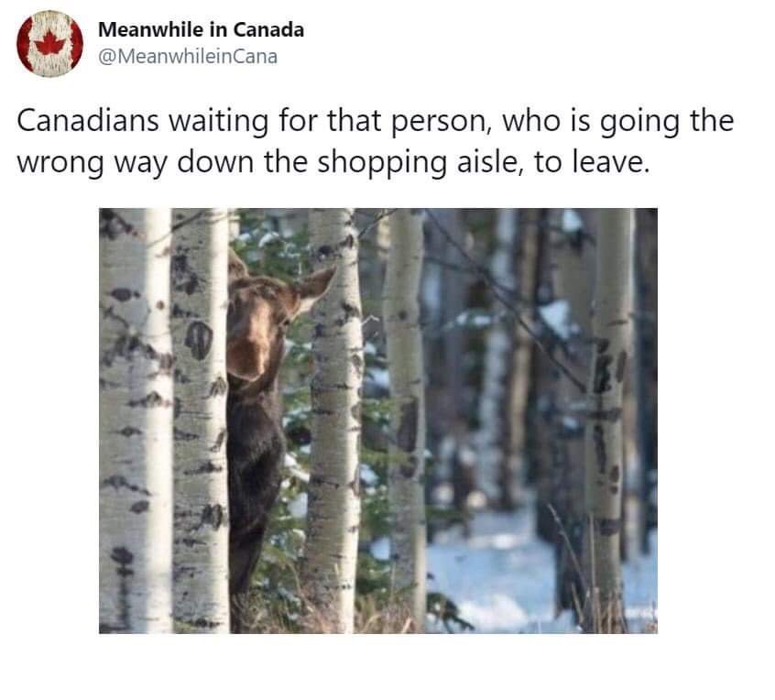This screenshot has width=775, height=700.
Task: Visit the @MeanwhileinCana handle link
Action: click(188, 57)
